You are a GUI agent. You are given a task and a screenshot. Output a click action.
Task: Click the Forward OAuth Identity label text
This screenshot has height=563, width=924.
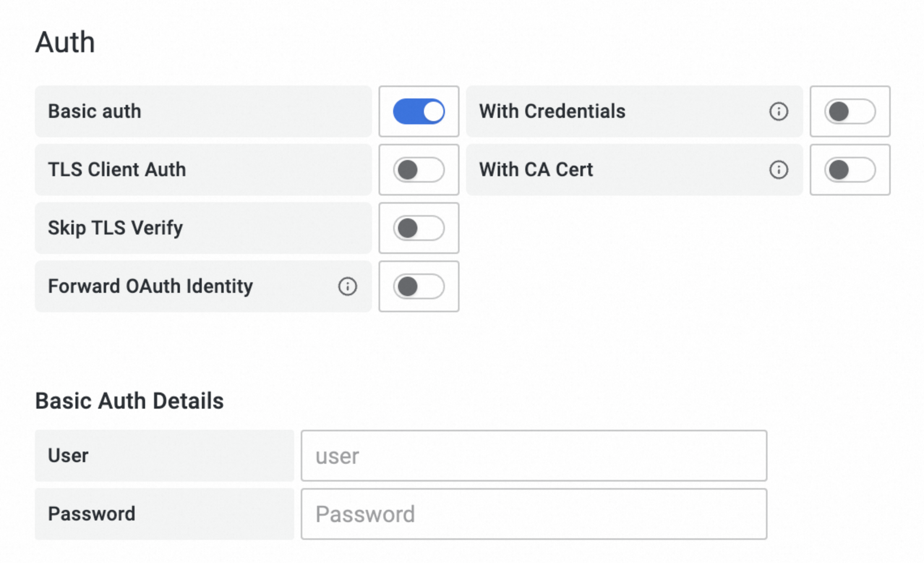coord(150,286)
